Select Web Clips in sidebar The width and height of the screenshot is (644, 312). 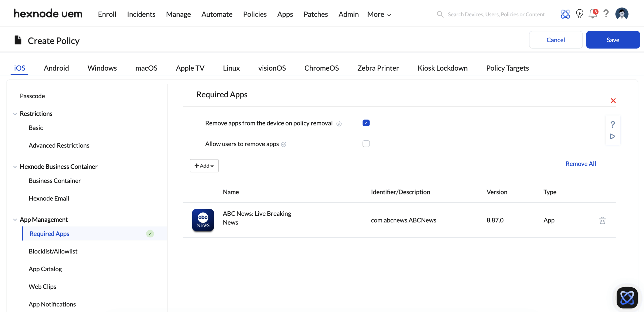(x=42, y=287)
